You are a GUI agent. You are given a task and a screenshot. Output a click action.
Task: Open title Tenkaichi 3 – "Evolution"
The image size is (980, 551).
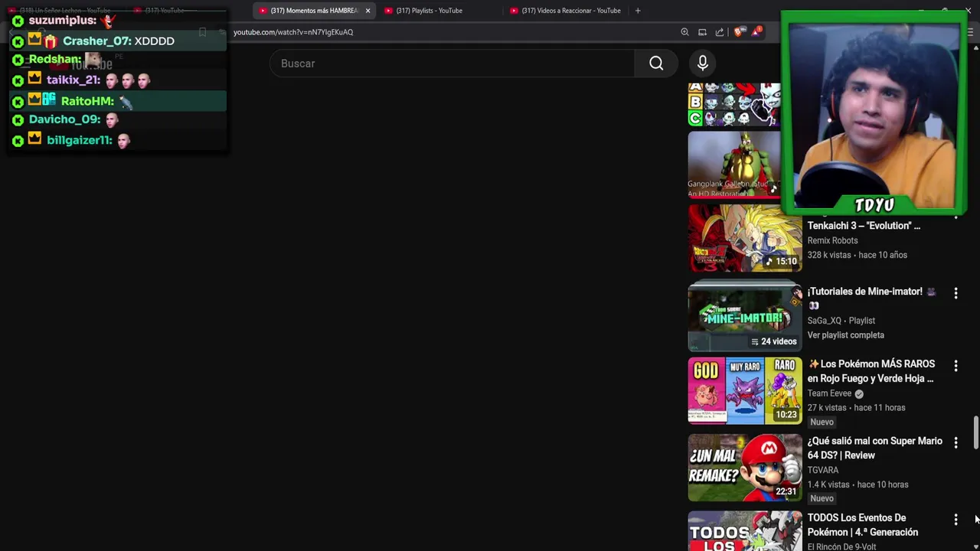pyautogui.click(x=864, y=226)
